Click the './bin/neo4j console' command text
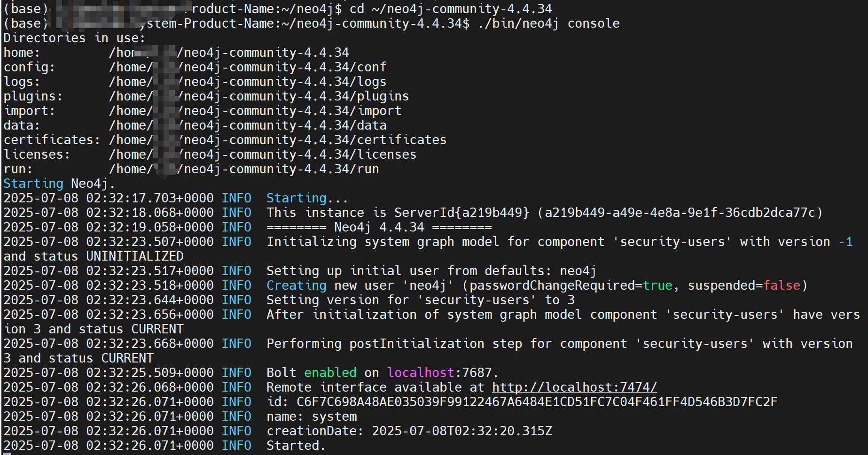Screen dimensions: 868x455 tap(550, 23)
